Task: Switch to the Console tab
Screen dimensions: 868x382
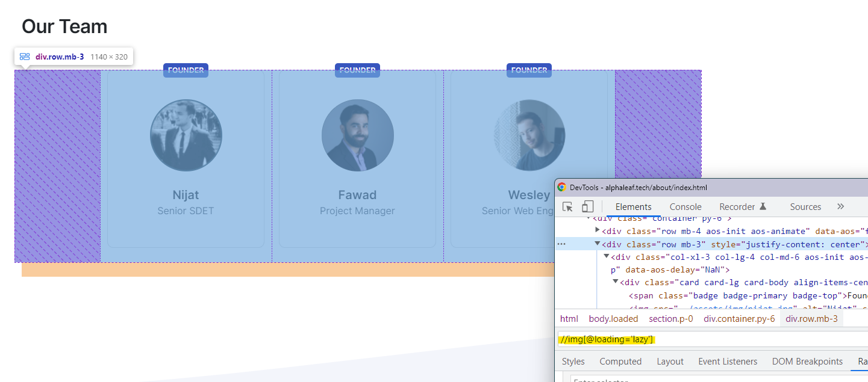Action: coord(685,207)
